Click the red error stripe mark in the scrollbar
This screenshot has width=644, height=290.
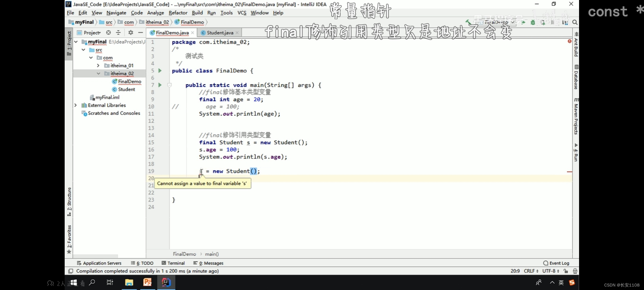[x=569, y=172]
